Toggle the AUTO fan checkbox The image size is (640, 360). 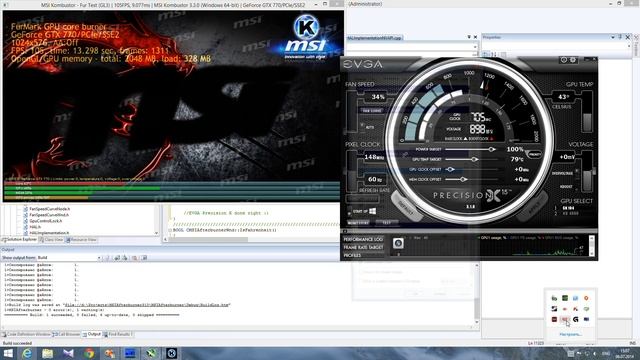[362, 124]
